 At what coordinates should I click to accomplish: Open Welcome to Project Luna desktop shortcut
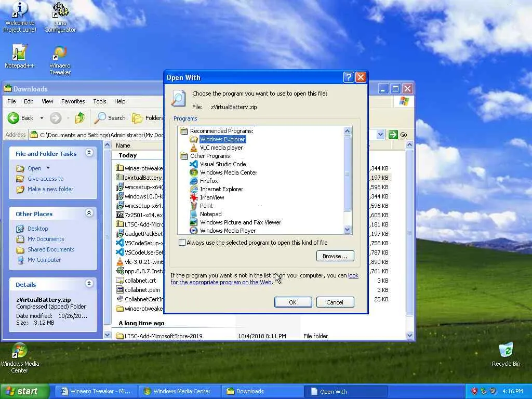[20, 17]
